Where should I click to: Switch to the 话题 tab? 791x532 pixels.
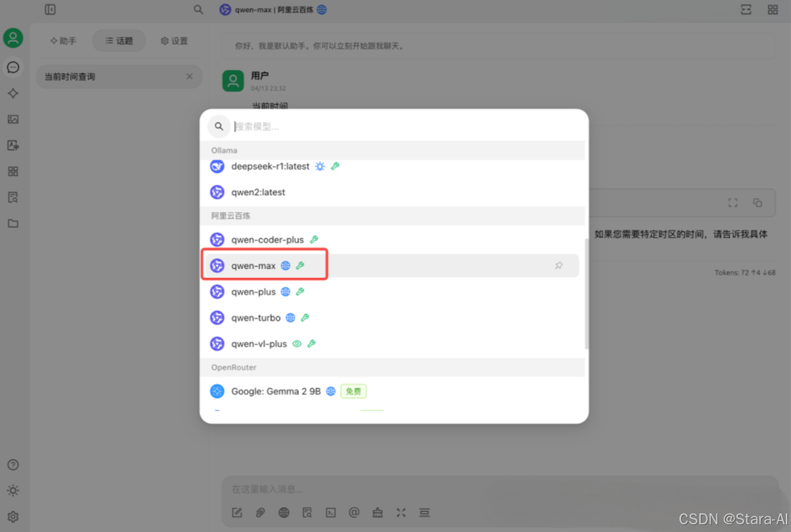[119, 41]
